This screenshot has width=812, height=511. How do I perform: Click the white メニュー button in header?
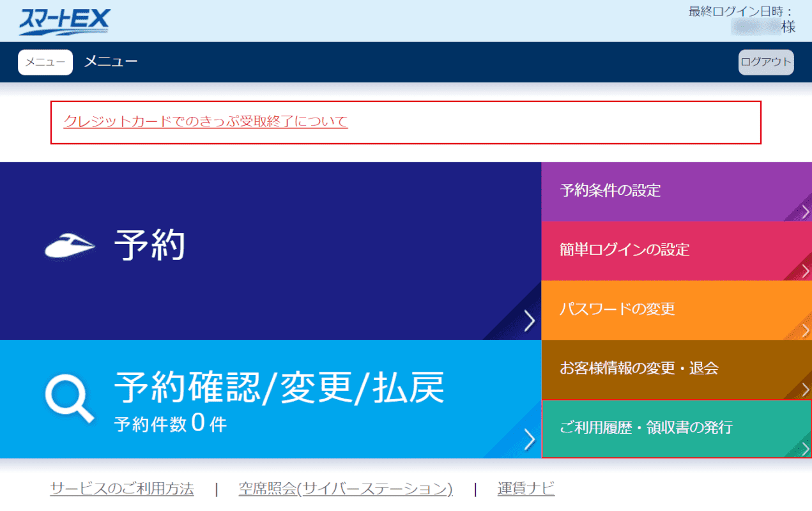[x=45, y=62]
